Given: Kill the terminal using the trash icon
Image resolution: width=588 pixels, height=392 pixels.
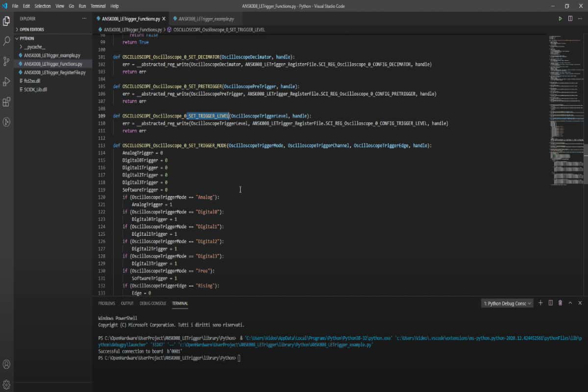Looking at the screenshot, I should pos(560,303).
